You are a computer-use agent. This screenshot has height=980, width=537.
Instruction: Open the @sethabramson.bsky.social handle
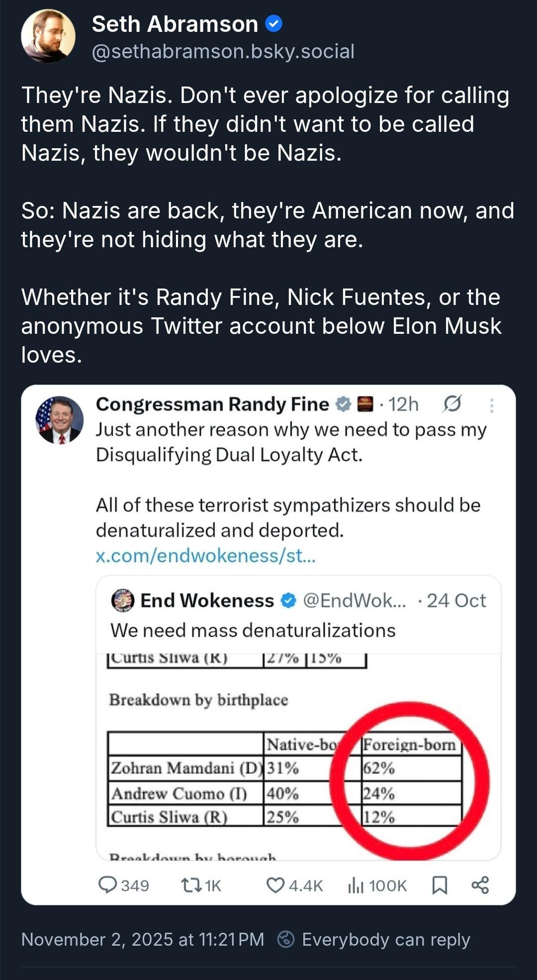click(223, 51)
